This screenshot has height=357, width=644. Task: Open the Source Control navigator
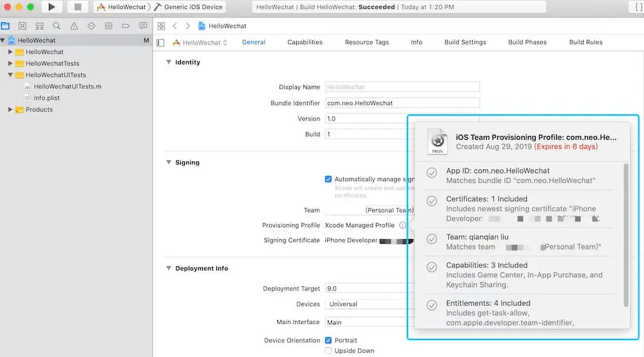22,26
